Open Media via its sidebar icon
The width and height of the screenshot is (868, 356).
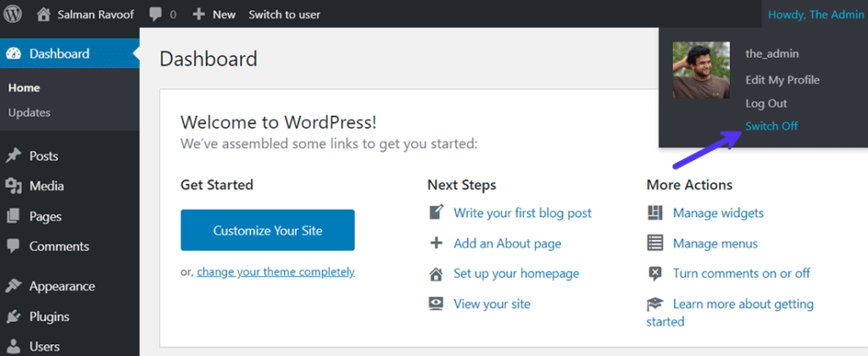coord(14,186)
